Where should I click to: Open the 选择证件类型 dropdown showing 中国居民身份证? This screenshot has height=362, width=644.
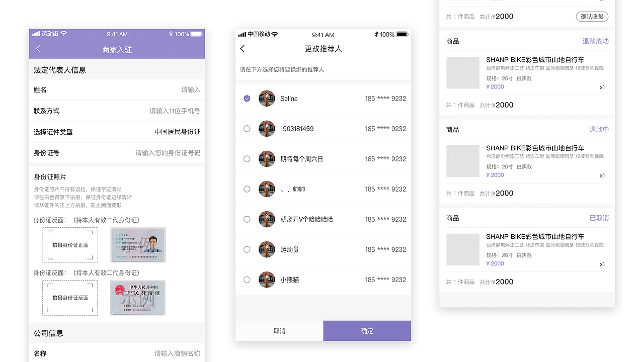pos(117,132)
